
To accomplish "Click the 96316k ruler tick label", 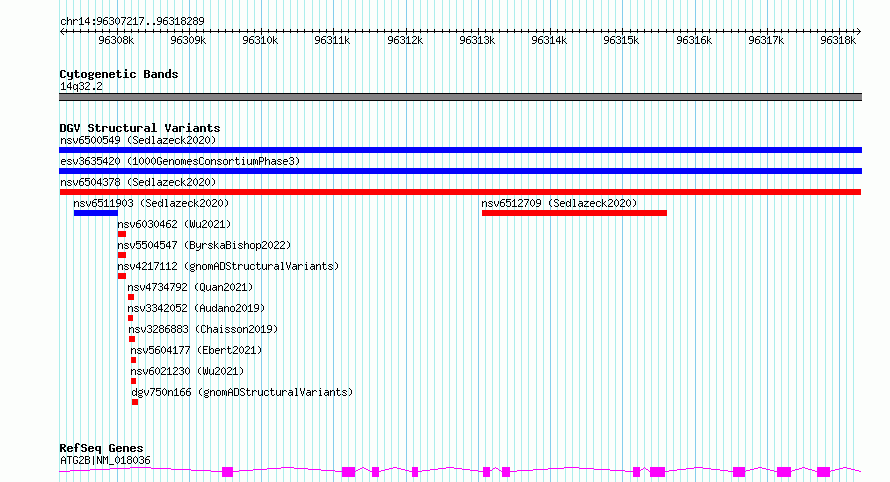I will (694, 40).
